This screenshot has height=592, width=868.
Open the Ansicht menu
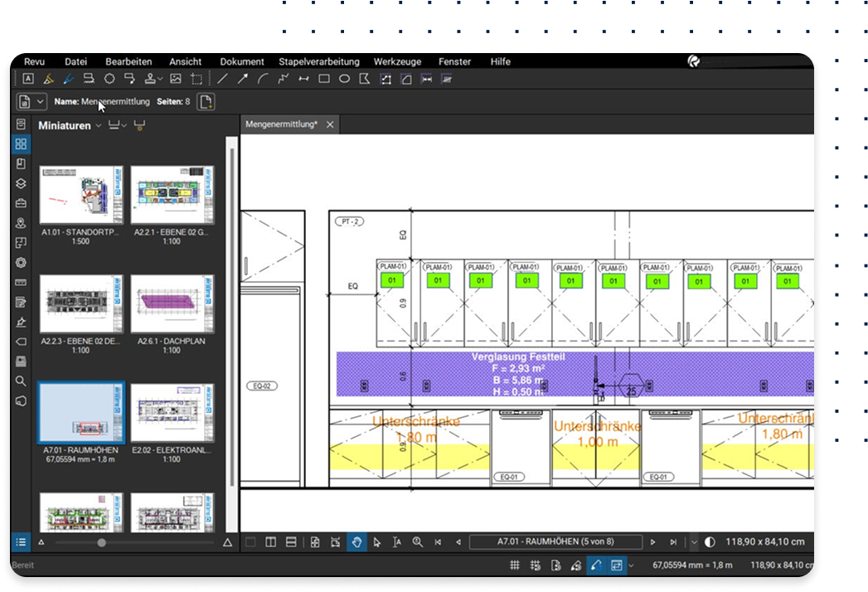point(186,61)
